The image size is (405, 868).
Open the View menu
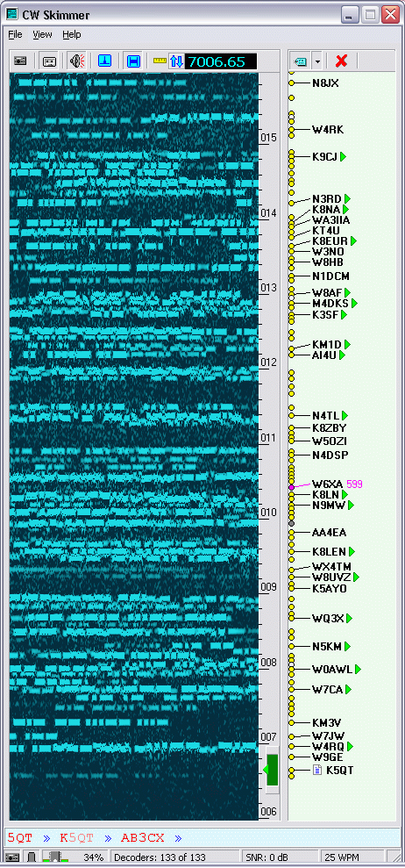pyautogui.click(x=43, y=34)
